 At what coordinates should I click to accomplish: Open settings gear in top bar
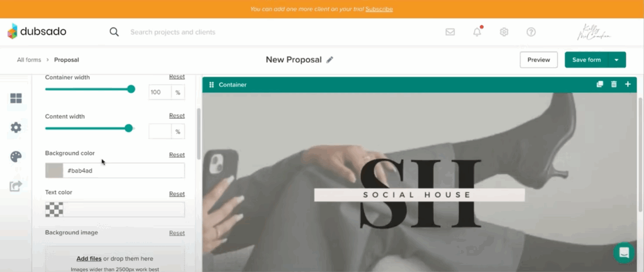(x=504, y=32)
